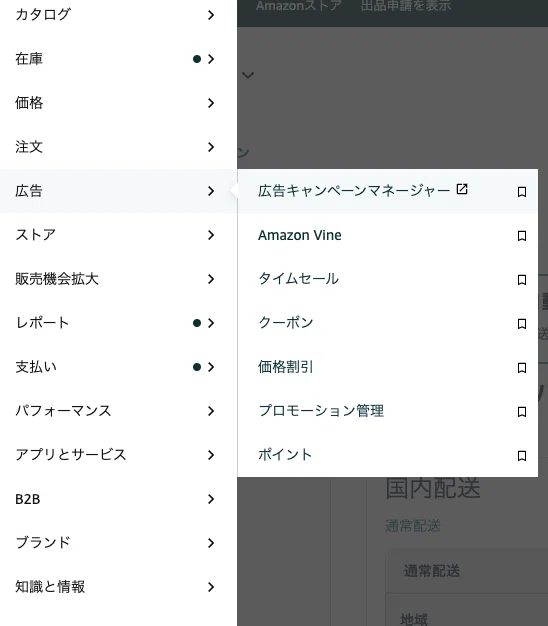Bookmark the Amazon Vine entry
This screenshot has height=626, width=548.
coord(521,236)
